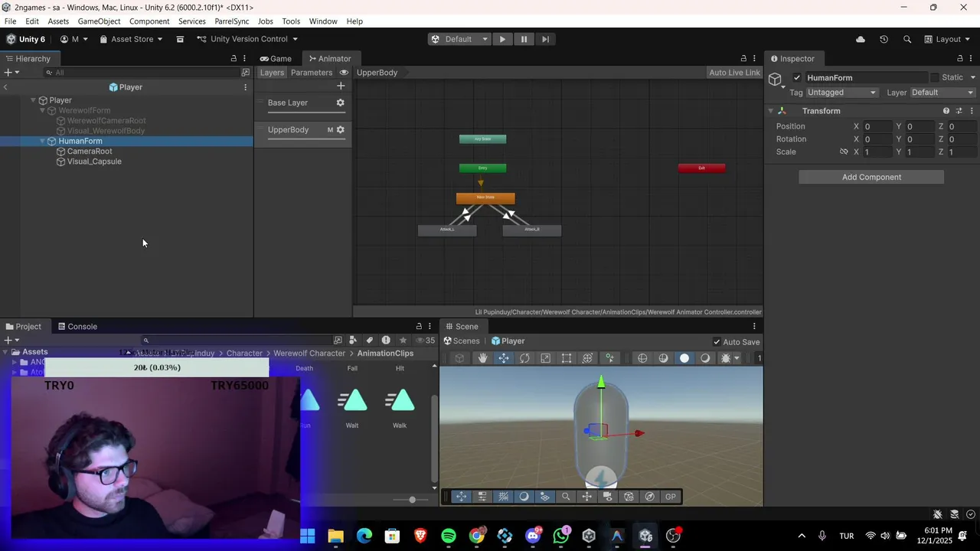Image resolution: width=980 pixels, height=551 pixels.
Task: Click the debug draw mode bug icon
Action: [x=726, y=358]
